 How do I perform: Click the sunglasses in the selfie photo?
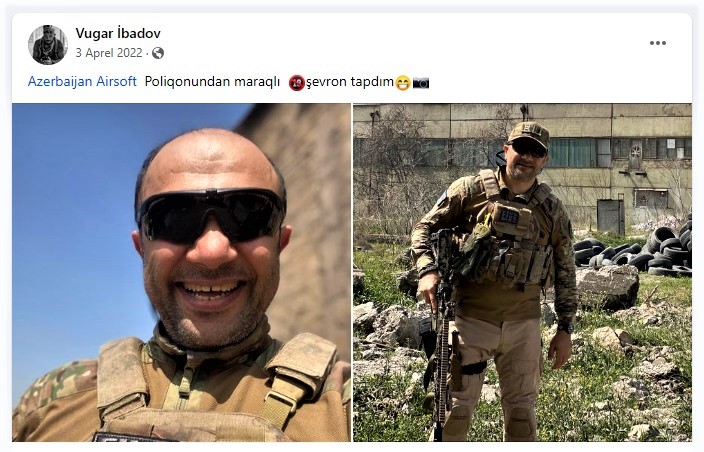pos(212,215)
